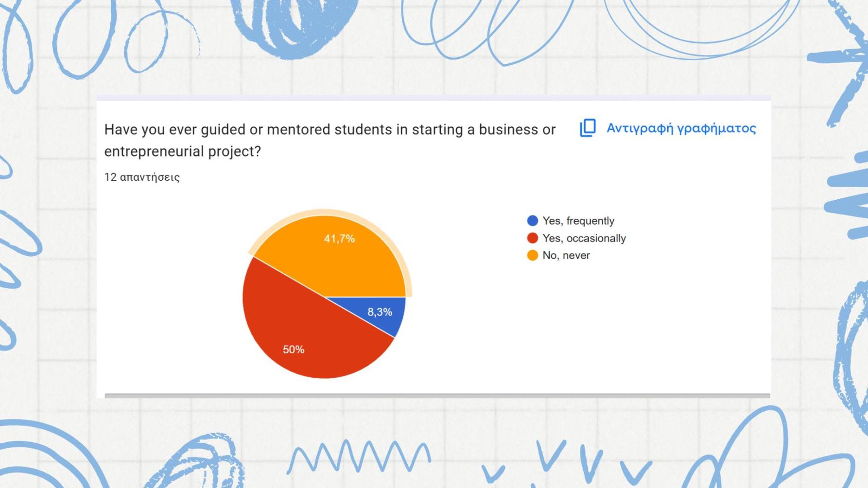Click the 41,7% percentage label

coord(339,239)
